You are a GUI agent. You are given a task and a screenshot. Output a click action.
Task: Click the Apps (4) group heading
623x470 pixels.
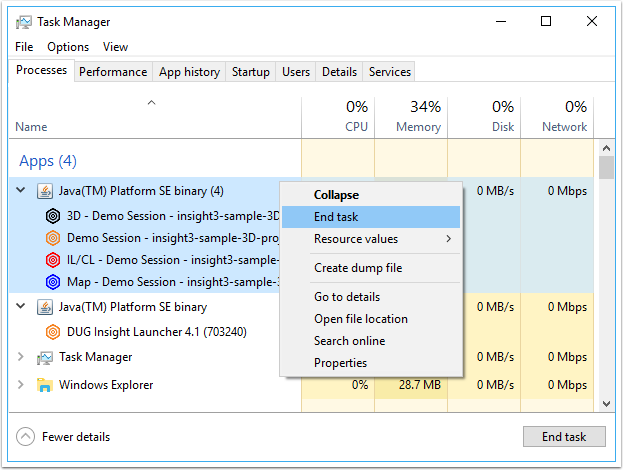[48, 161]
